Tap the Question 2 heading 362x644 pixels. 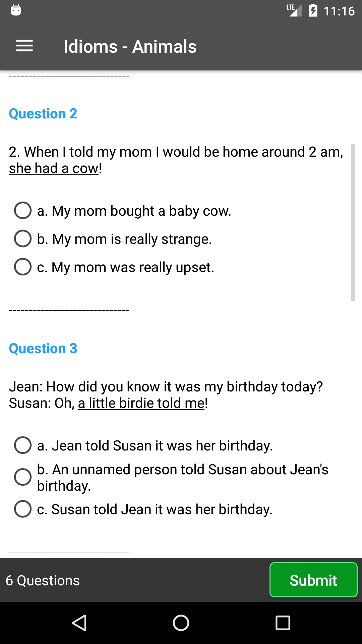[43, 114]
